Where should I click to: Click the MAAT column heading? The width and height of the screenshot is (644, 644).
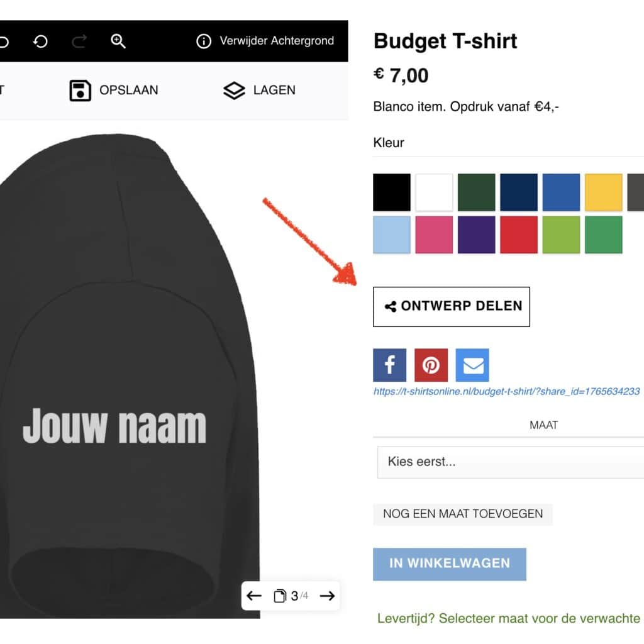coord(543,425)
